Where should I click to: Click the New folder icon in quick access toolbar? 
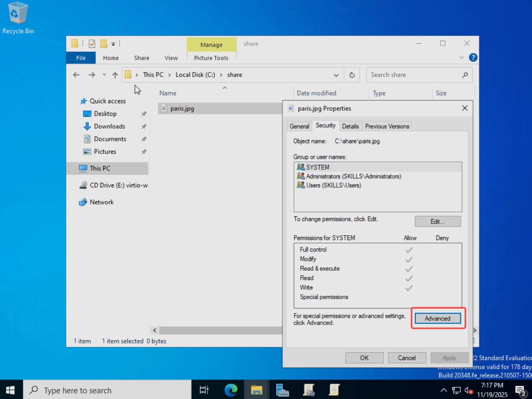click(104, 44)
